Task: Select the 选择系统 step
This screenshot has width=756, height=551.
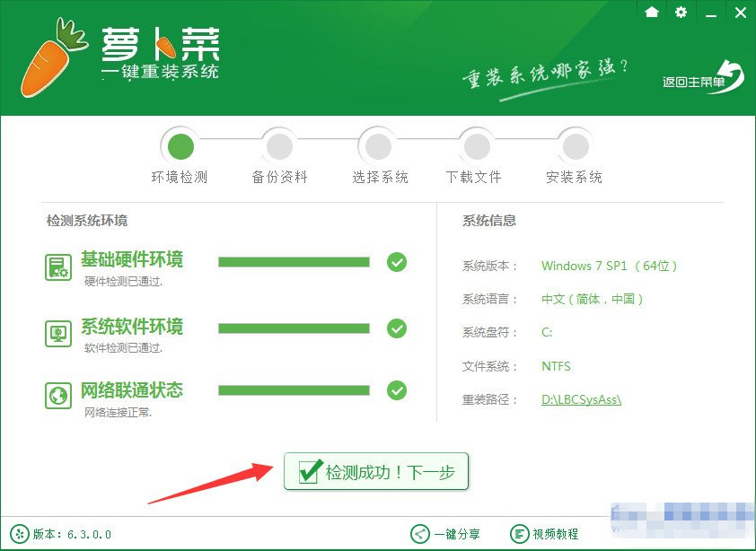Action: point(379,146)
